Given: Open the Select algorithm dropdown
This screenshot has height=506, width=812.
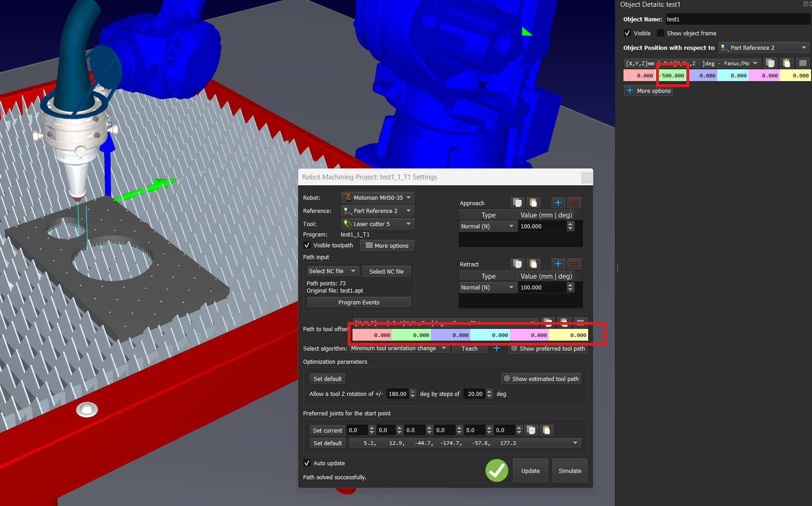Looking at the screenshot, I should coord(399,348).
